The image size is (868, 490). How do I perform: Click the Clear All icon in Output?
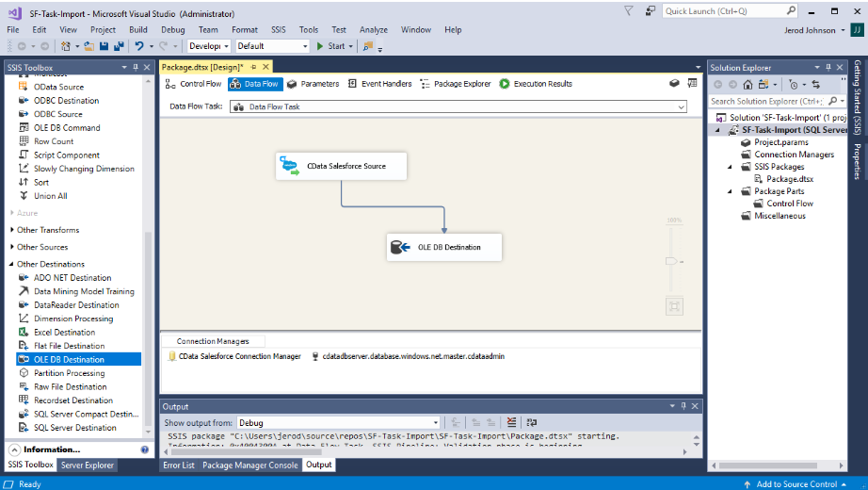(511, 423)
